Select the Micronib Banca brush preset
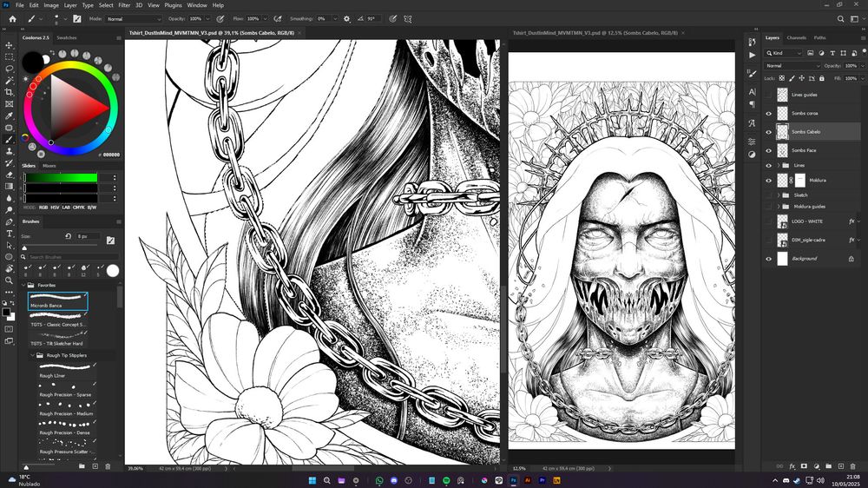The height and width of the screenshot is (488, 868). point(57,301)
